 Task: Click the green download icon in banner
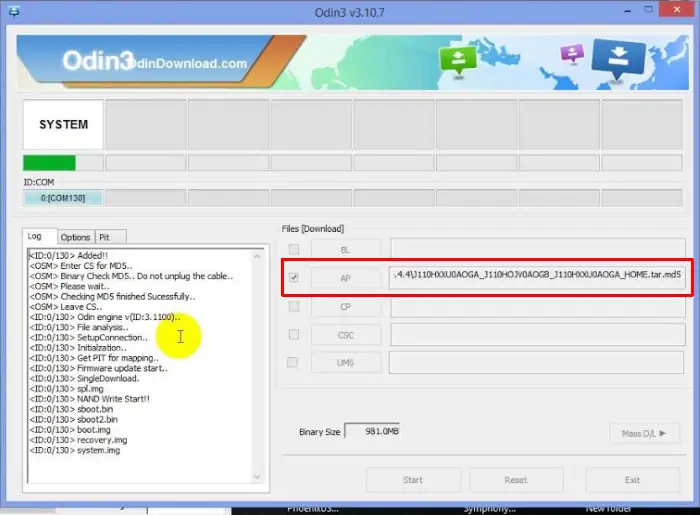coord(458,60)
